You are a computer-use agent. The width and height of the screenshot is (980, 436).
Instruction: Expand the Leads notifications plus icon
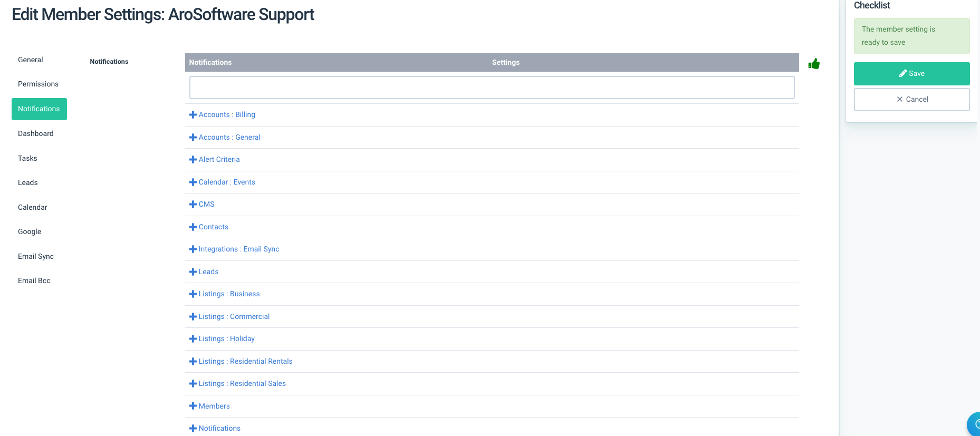(193, 272)
